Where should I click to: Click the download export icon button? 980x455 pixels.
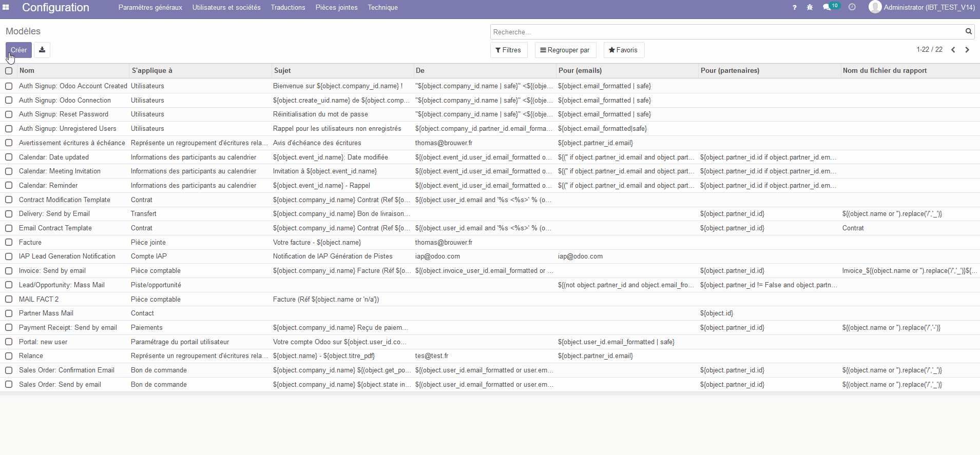[42, 50]
